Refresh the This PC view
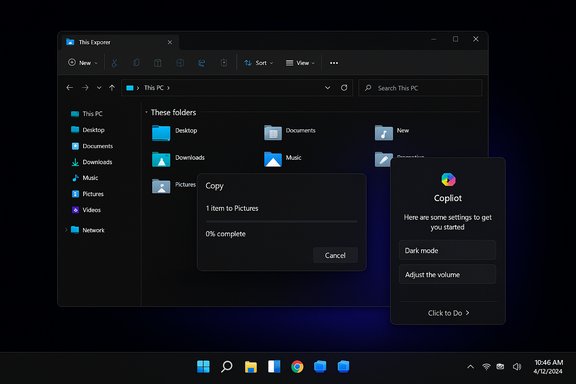Image resolution: width=576 pixels, height=384 pixels. [x=344, y=88]
